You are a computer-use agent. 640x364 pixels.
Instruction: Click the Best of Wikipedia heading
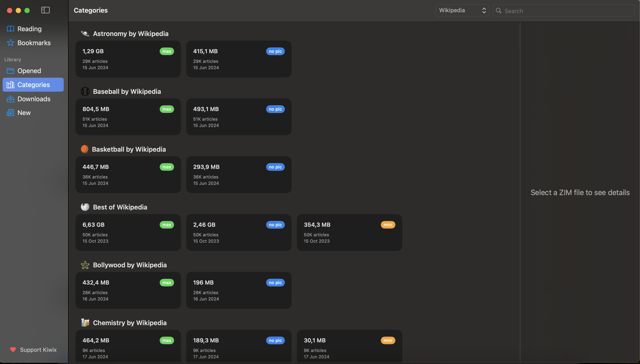(x=120, y=207)
